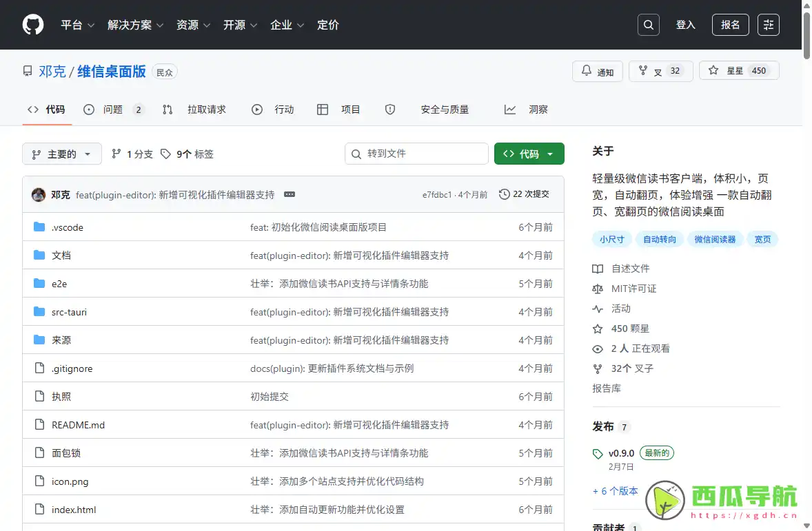Switch to the 拉取请求 tab

click(194, 110)
